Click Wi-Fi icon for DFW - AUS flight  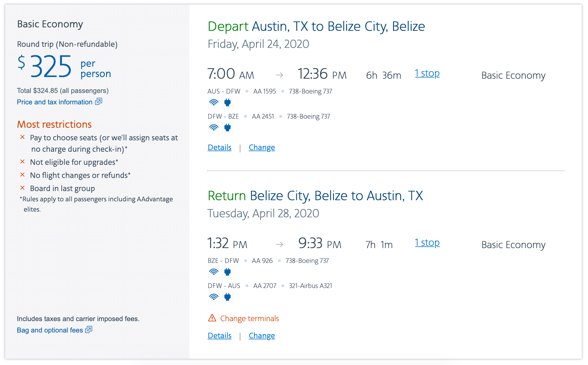214,297
